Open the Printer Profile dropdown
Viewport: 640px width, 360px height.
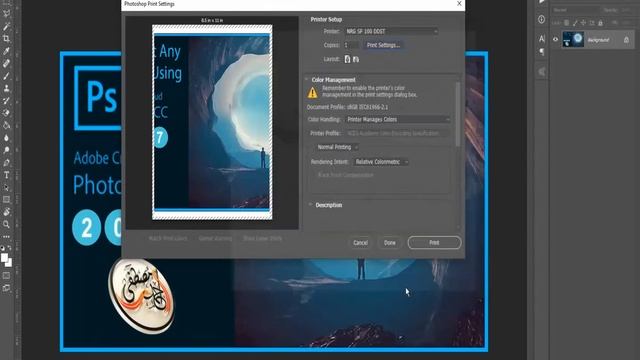click(x=398, y=133)
